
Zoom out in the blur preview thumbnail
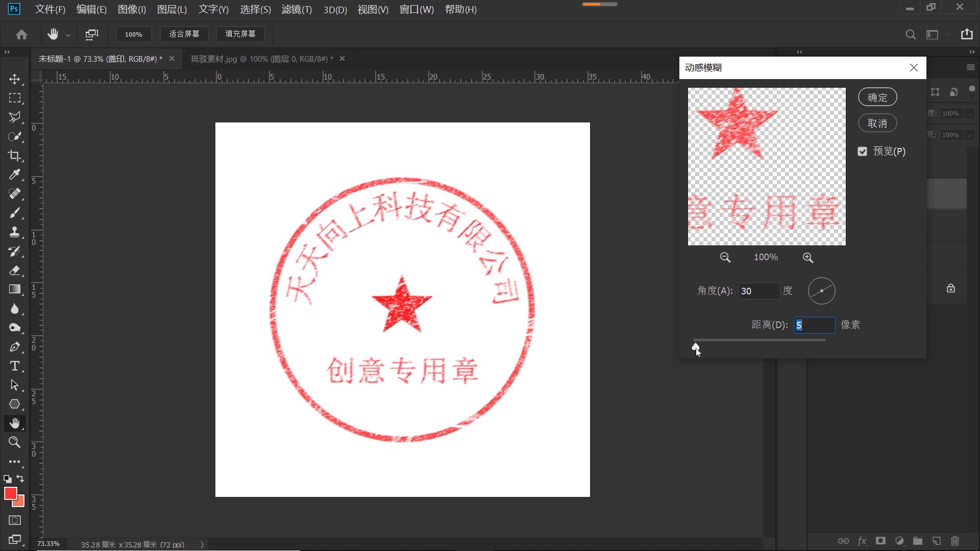pos(724,257)
